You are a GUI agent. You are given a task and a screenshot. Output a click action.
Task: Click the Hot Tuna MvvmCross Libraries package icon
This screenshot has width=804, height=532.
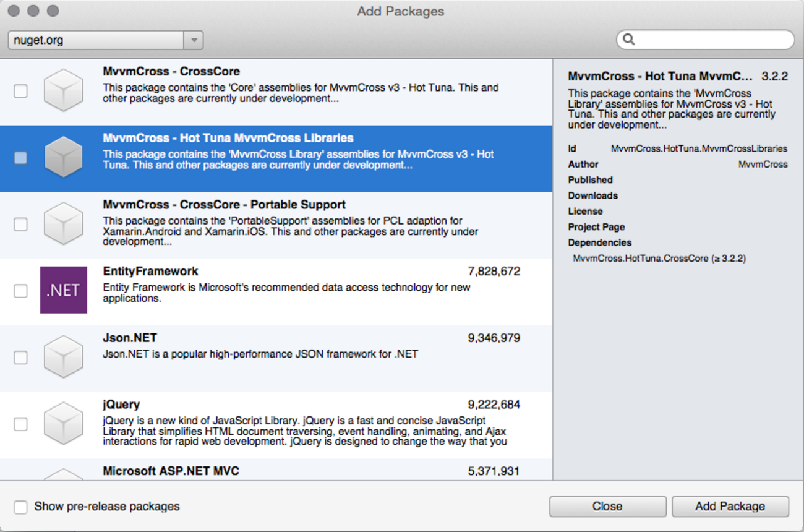64,157
